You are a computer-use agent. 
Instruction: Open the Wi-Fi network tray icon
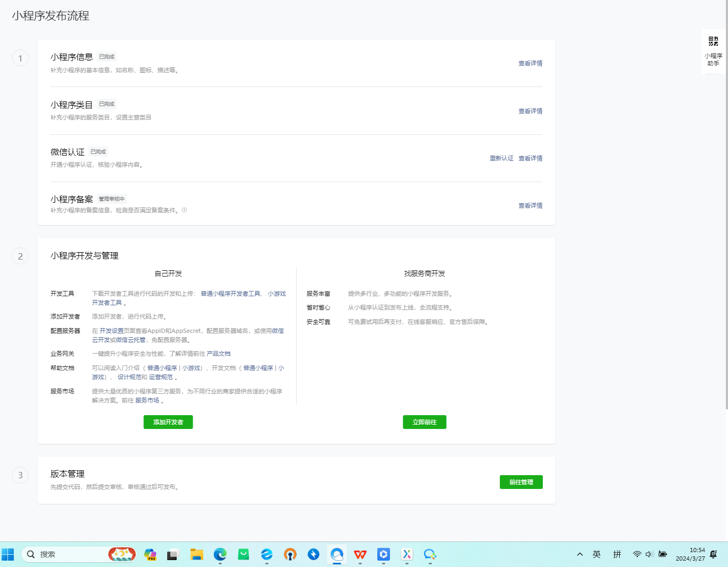click(637, 554)
